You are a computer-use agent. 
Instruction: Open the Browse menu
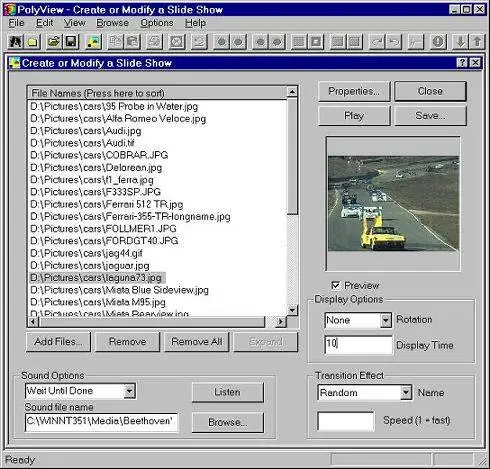point(112,23)
